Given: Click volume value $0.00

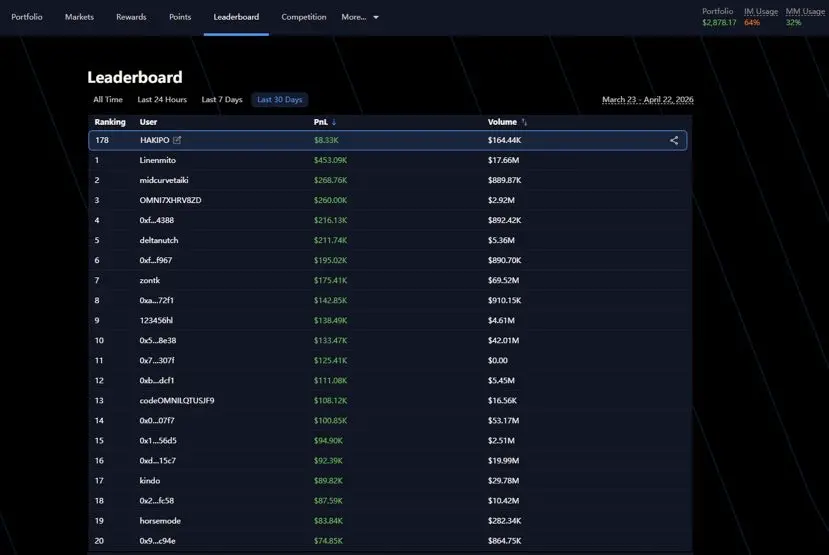Looking at the screenshot, I should 498,361.
